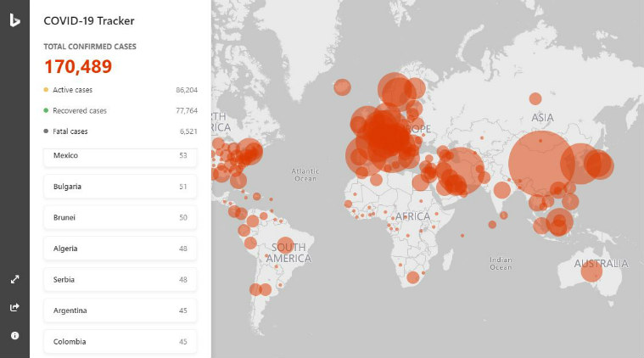Click the COVID-19 Tracker title
This screenshot has width=644, height=358.
pos(89,20)
